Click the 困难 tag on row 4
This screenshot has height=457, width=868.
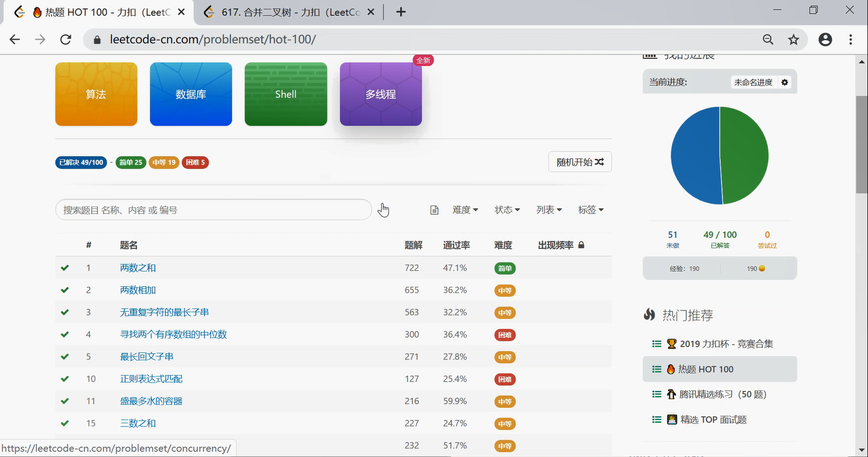tap(505, 335)
